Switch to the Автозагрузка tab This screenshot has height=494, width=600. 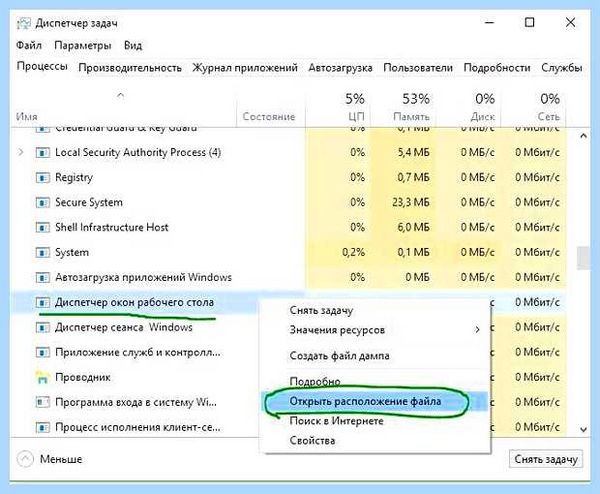340,68
